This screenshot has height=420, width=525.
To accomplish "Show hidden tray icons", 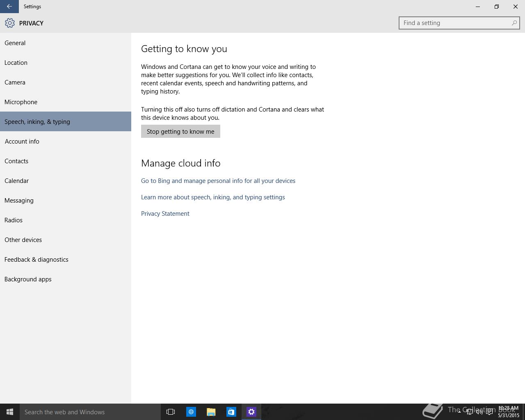I will click(x=459, y=412).
